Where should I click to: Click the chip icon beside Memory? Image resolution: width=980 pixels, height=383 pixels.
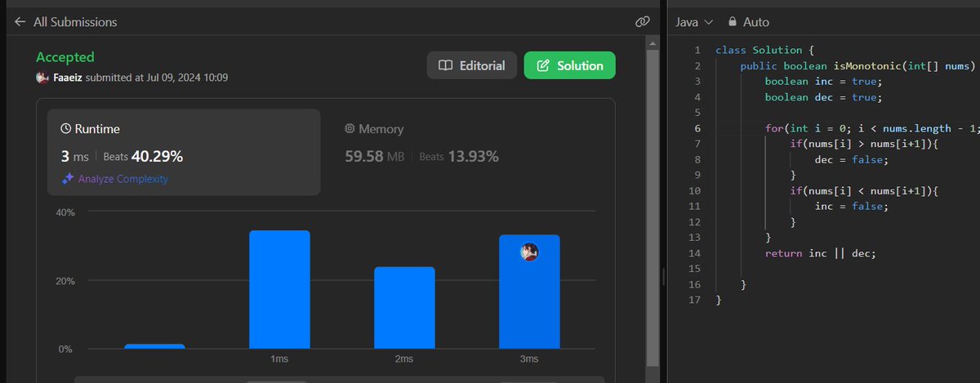(x=350, y=129)
